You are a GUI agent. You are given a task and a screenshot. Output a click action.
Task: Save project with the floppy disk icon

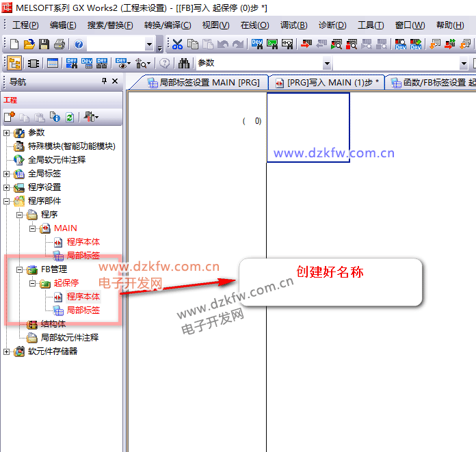(x=44, y=44)
